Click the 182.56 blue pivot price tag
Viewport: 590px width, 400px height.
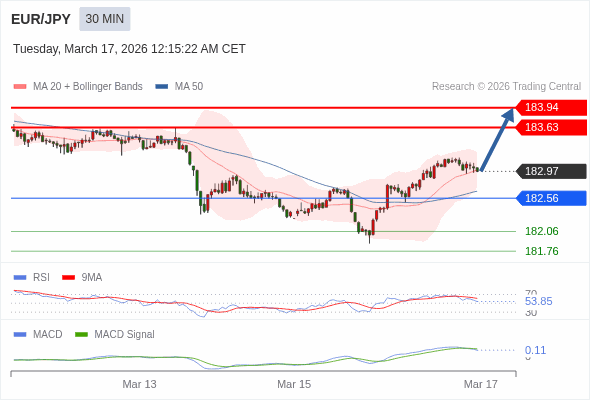click(x=551, y=198)
